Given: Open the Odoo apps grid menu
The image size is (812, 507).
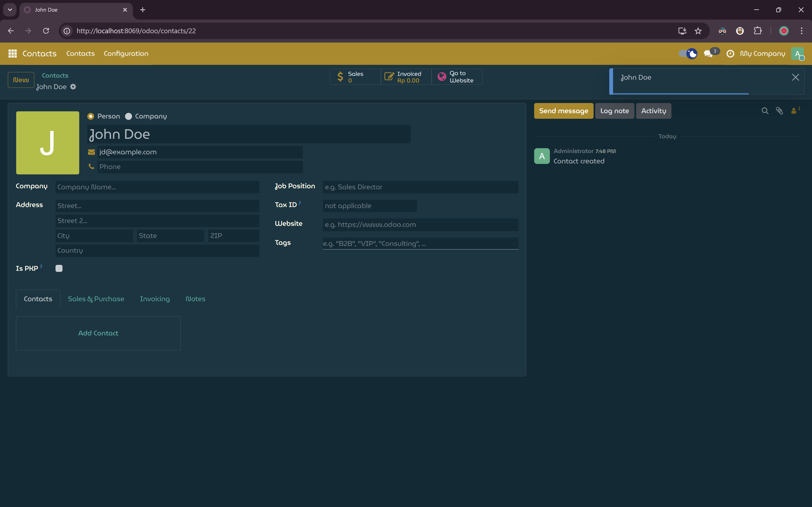Looking at the screenshot, I should pyautogui.click(x=12, y=53).
